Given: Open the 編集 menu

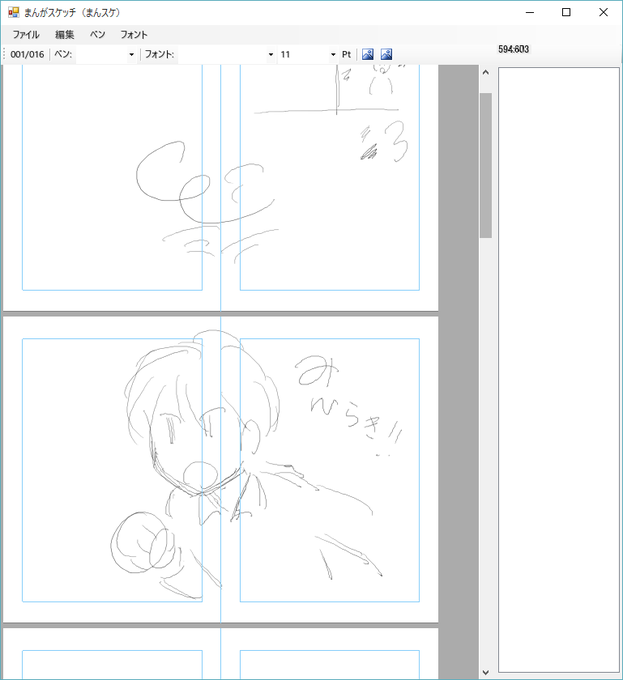Looking at the screenshot, I should click(65, 35).
